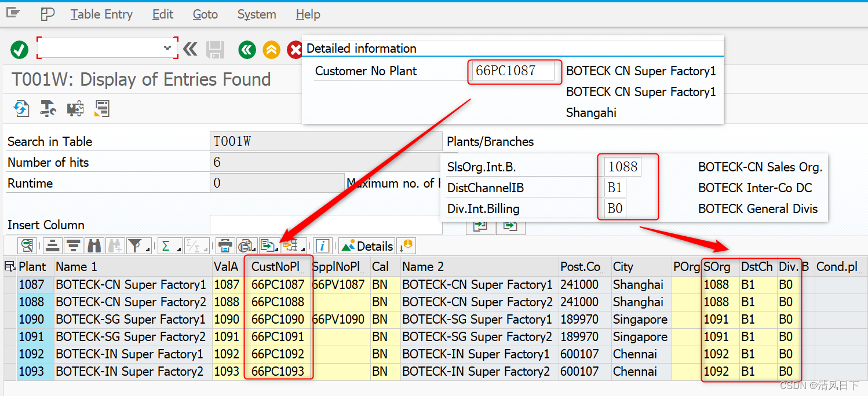The height and width of the screenshot is (396, 868).
Task: Click the blue information 'i' icon
Action: (x=323, y=246)
